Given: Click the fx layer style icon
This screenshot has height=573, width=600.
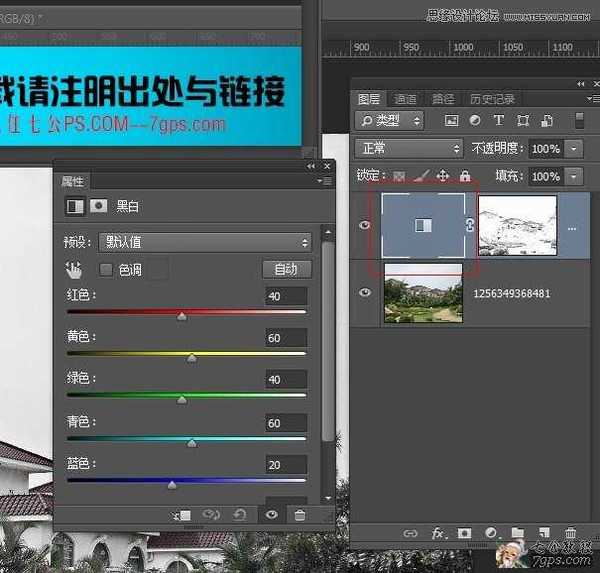Looking at the screenshot, I should click(x=437, y=534).
